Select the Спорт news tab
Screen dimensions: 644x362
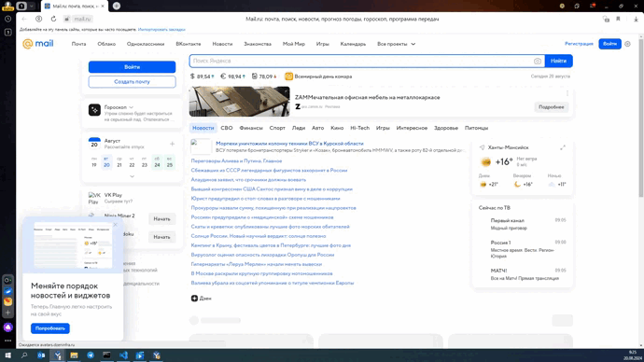(x=277, y=128)
